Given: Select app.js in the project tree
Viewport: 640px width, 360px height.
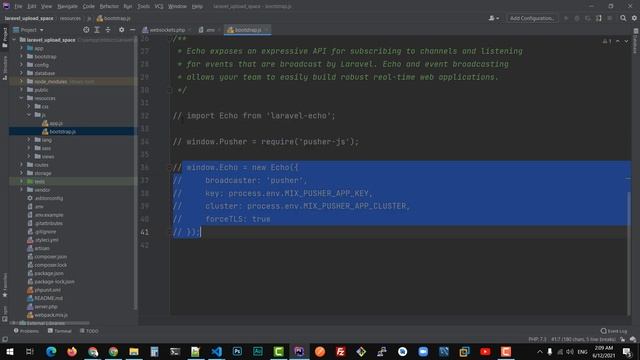Looking at the screenshot, I should pos(52,123).
